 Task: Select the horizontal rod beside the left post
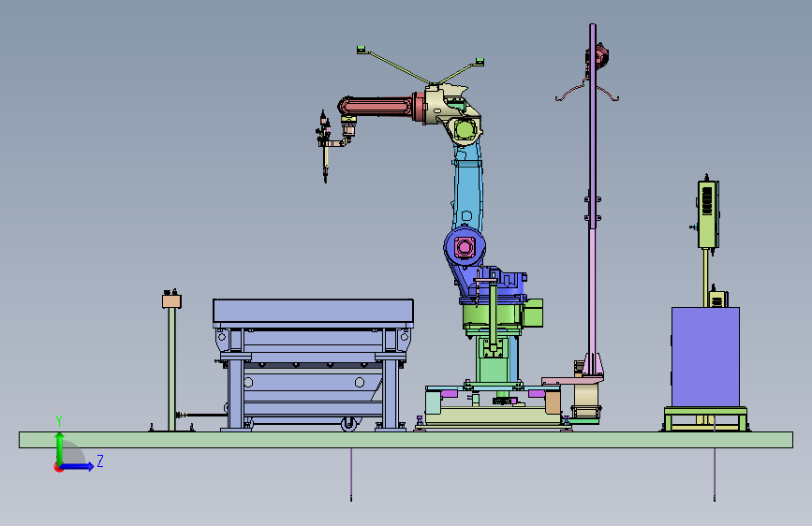[202, 415]
